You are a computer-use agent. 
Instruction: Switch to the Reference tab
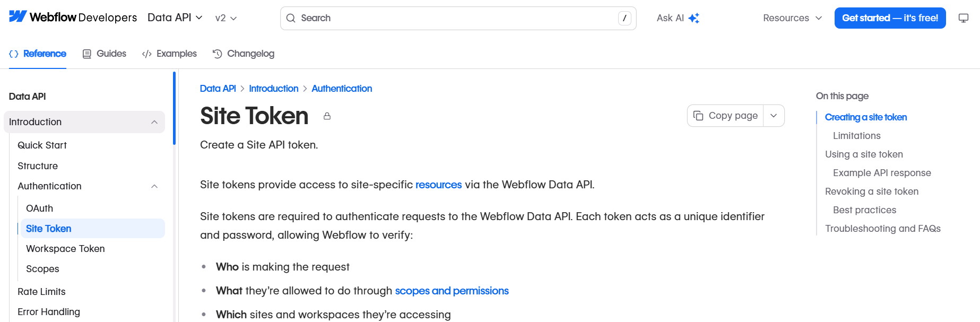[37, 54]
